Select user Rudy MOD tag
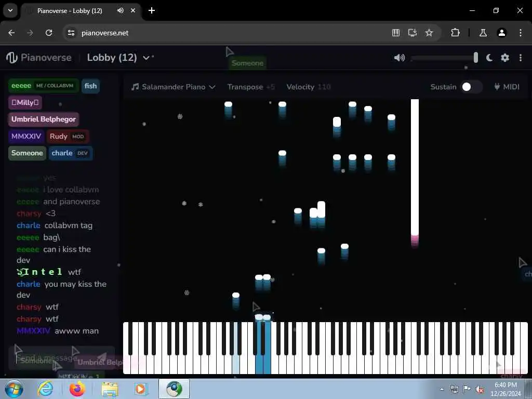 (x=68, y=136)
